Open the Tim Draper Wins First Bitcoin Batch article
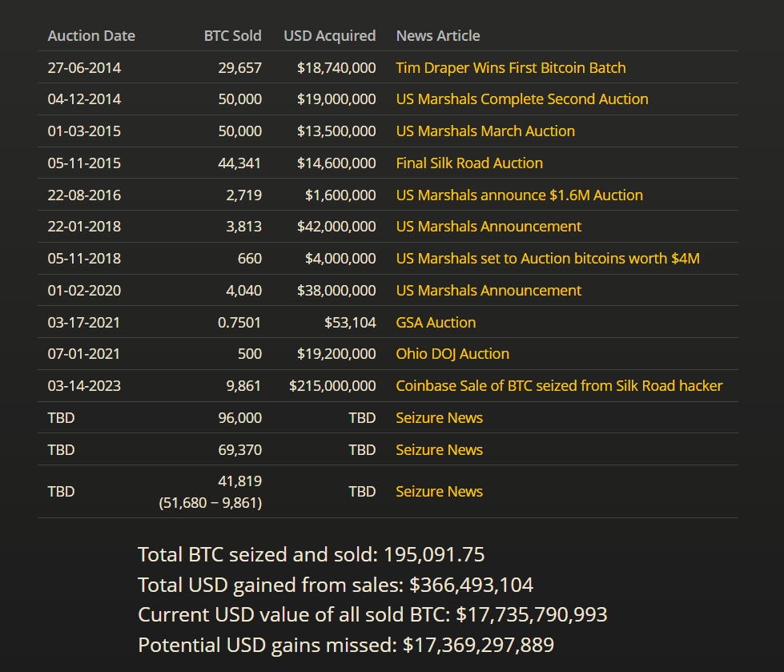The width and height of the screenshot is (784, 672). (510, 68)
